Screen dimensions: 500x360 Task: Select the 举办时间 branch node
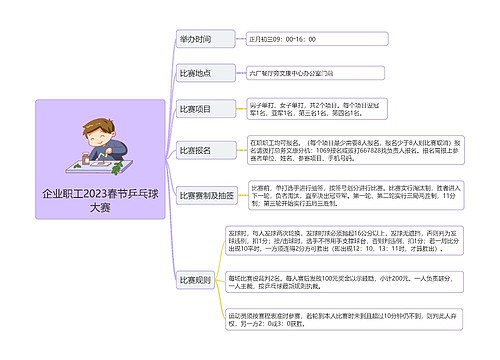tap(206, 39)
